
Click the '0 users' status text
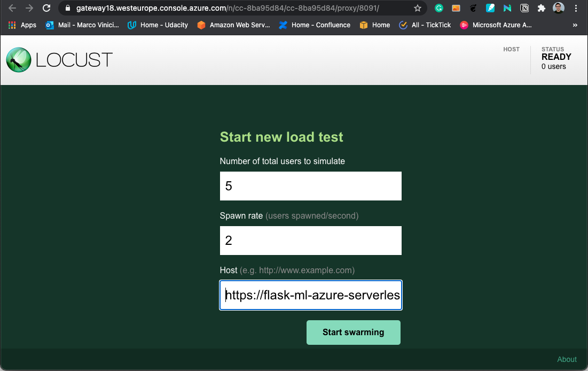point(553,66)
